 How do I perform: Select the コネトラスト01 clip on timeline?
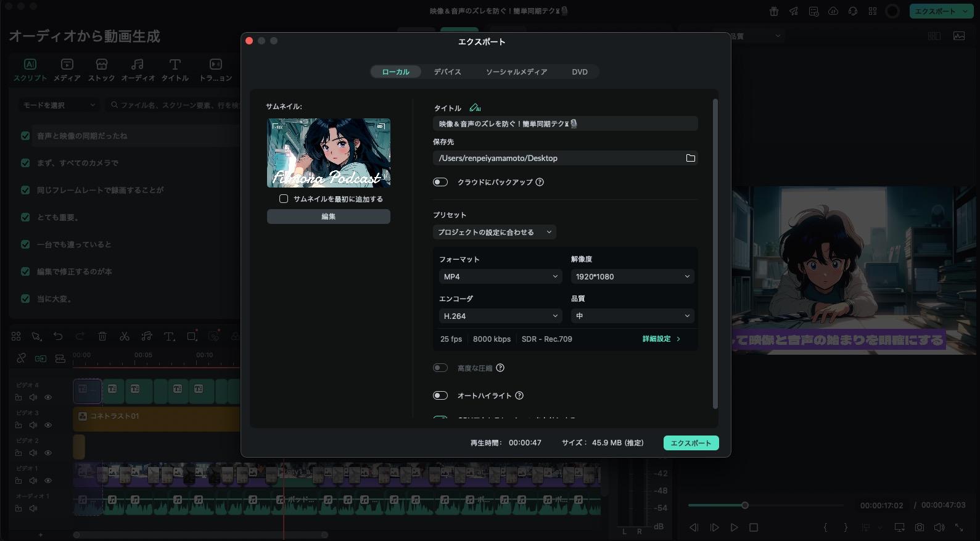(157, 418)
